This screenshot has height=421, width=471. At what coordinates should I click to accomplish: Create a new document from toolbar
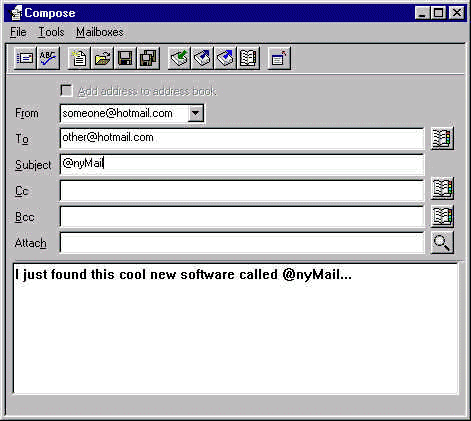pos(79,58)
